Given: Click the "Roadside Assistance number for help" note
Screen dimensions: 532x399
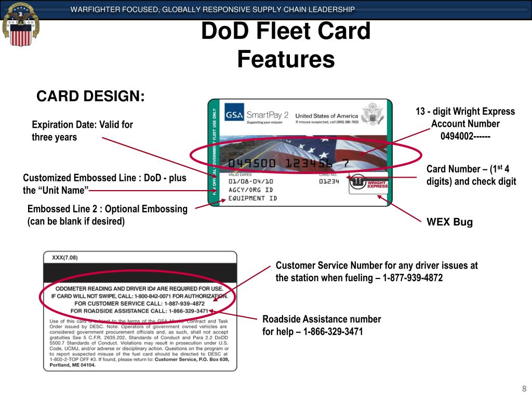Looking at the screenshot, I should (x=322, y=325).
